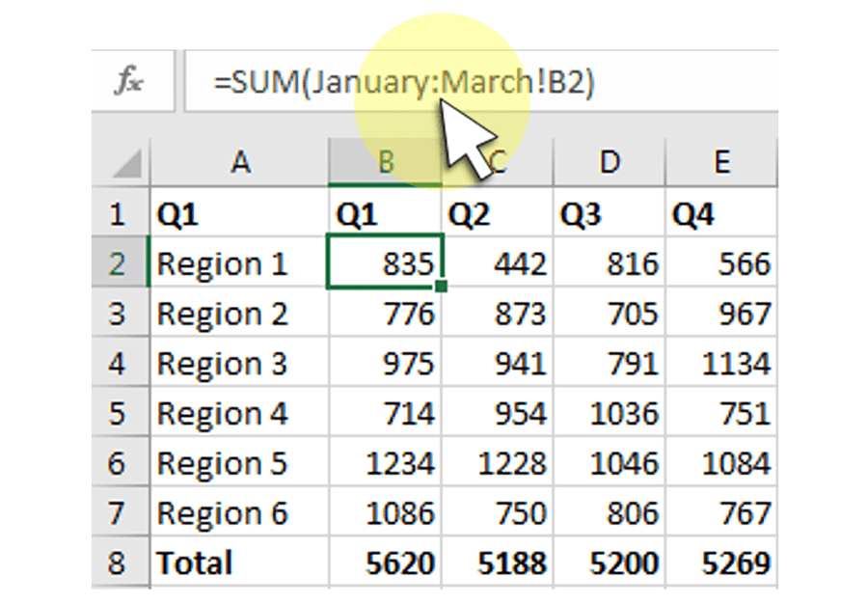
Task: Select column A header
Action: coord(239,162)
